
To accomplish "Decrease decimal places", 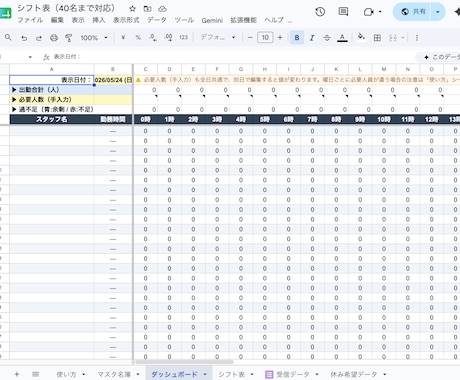I will 153,38.
